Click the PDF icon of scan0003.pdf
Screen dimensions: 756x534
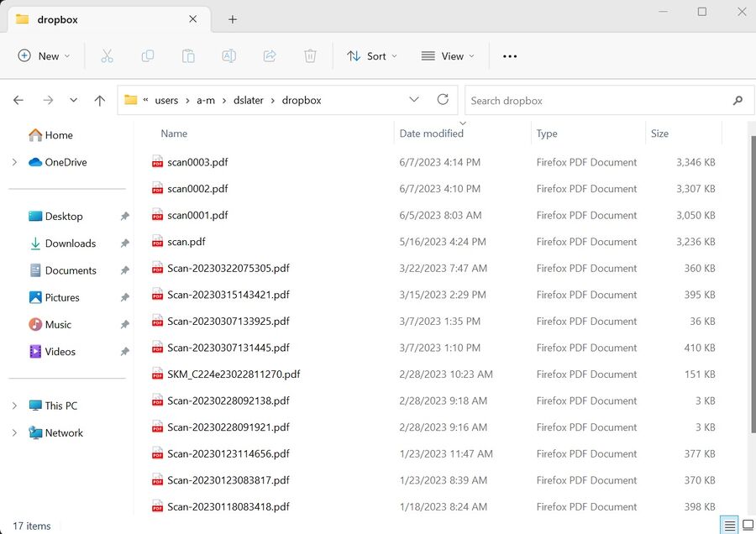coord(157,162)
